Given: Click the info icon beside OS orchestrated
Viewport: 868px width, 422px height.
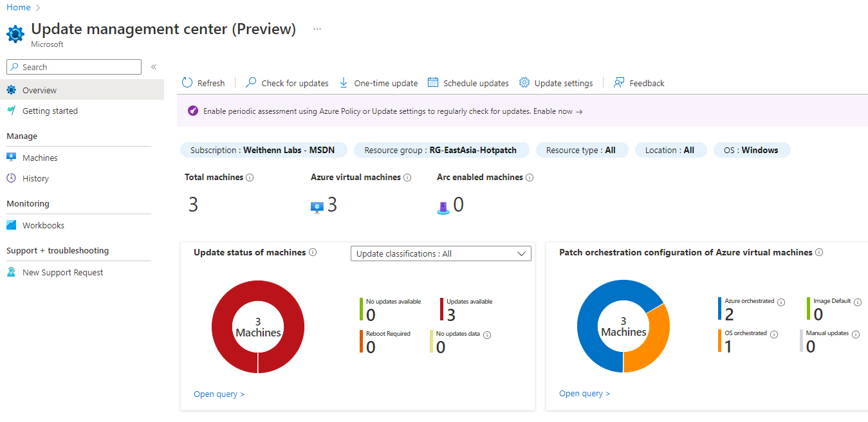Looking at the screenshot, I should pyautogui.click(x=774, y=335).
